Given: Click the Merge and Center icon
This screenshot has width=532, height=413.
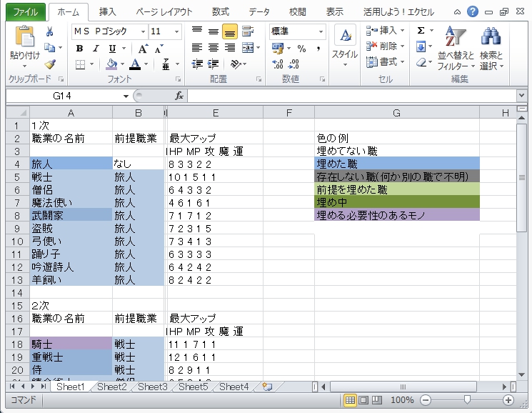Looking at the screenshot, I should coord(246,48).
